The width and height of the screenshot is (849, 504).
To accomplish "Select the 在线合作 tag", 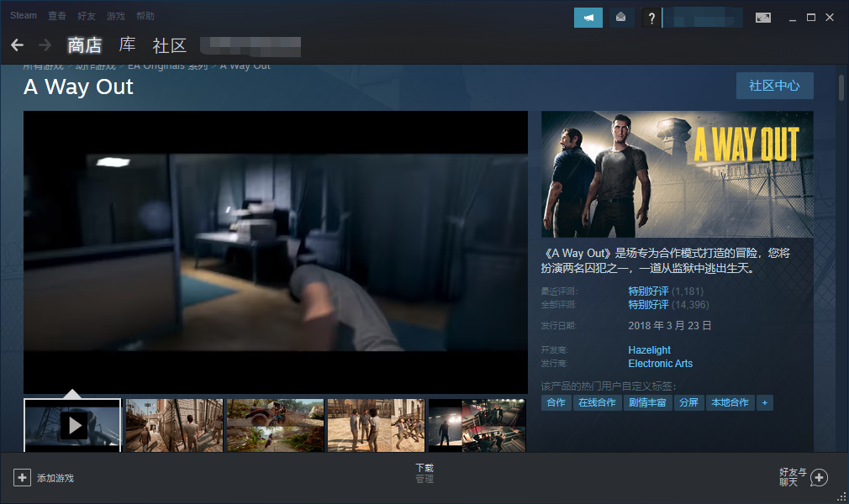I will 597,402.
